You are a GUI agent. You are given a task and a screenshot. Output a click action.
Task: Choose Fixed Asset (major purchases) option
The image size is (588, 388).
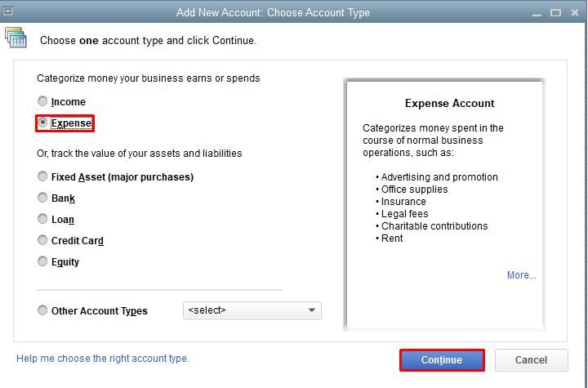click(x=43, y=177)
